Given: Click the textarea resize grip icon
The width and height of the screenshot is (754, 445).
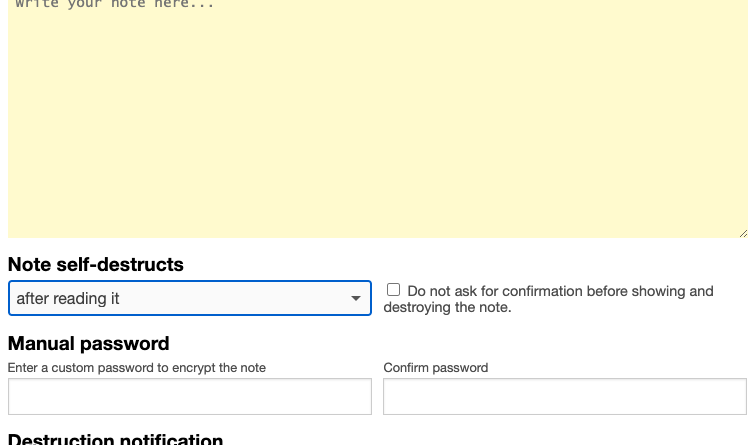Looking at the screenshot, I should [743, 233].
